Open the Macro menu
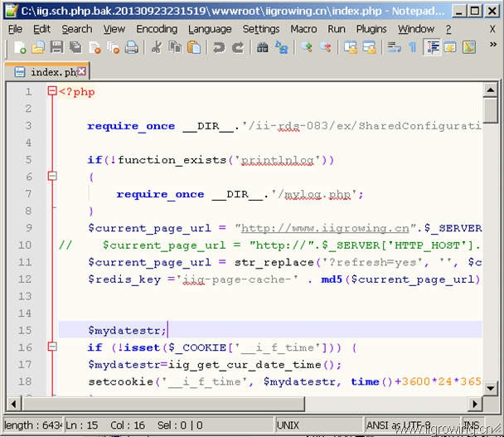 click(x=303, y=29)
